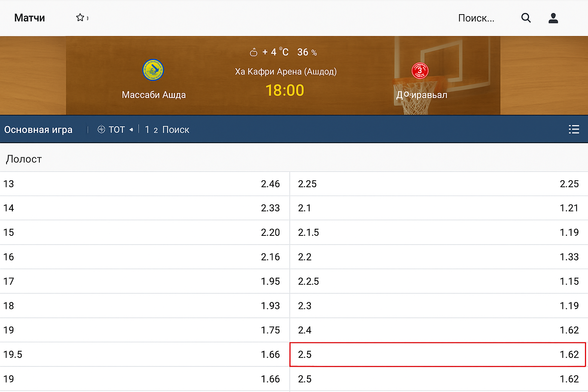This screenshot has height=392, width=588.
Task: Click the red away team logo
Action: point(420,71)
